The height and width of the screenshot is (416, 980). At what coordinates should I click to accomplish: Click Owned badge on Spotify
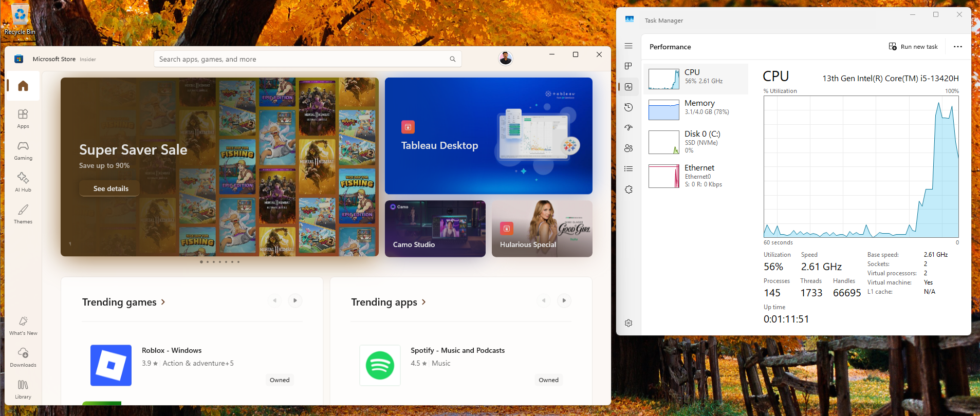[x=548, y=380]
